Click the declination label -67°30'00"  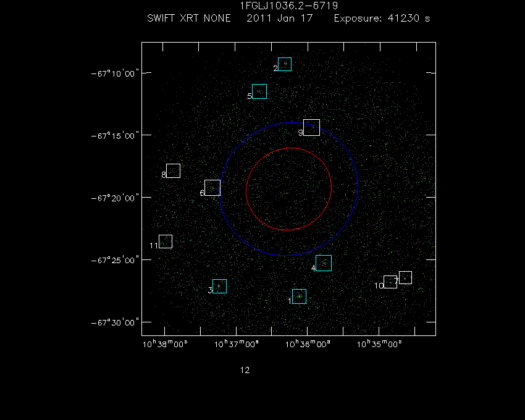point(115,322)
